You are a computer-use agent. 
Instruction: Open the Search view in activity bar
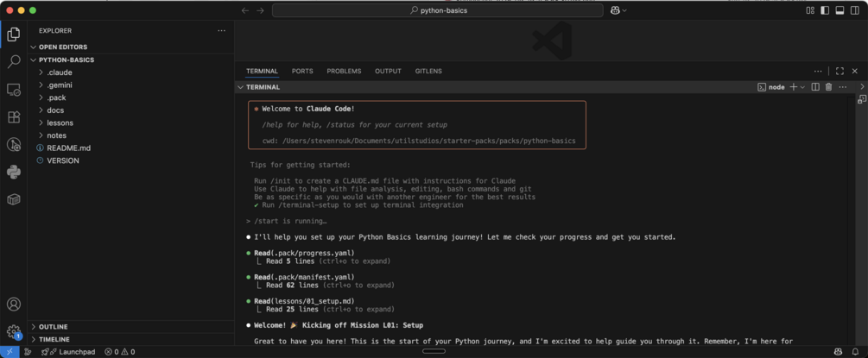coord(13,62)
